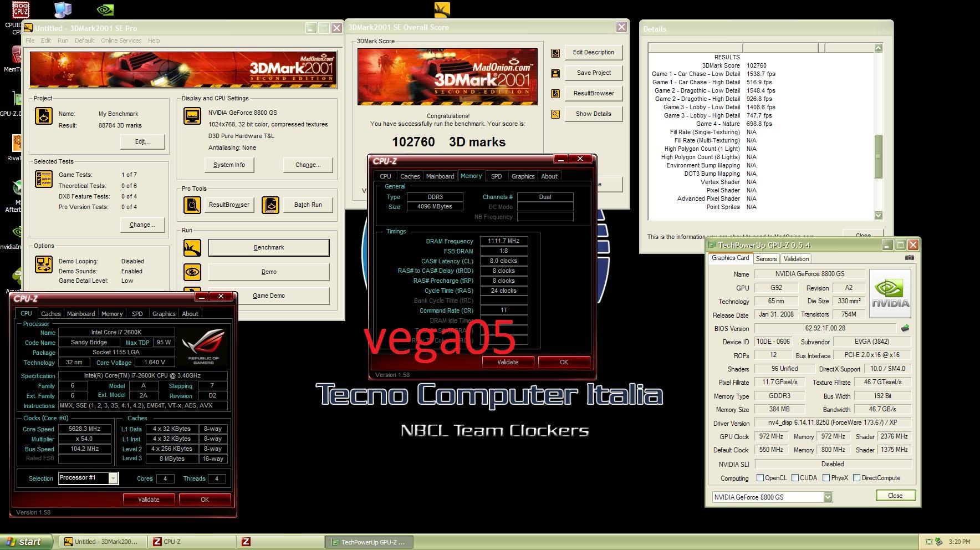Click the GPU-Z screenshot camera icon
Screen dimensions: 980x550
pos(909,258)
